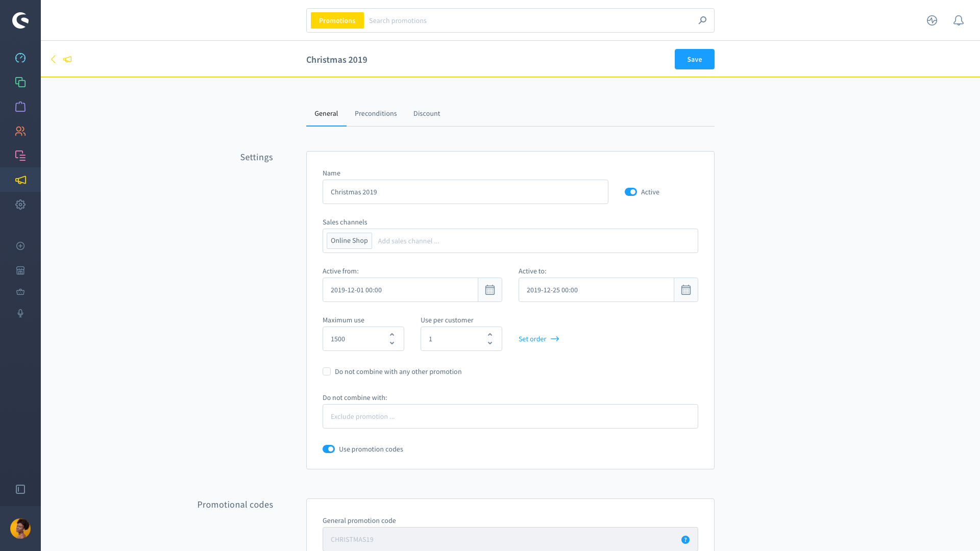Screen dimensions: 980x551
Task: Click the calendar icon for Active from
Action: click(489, 289)
